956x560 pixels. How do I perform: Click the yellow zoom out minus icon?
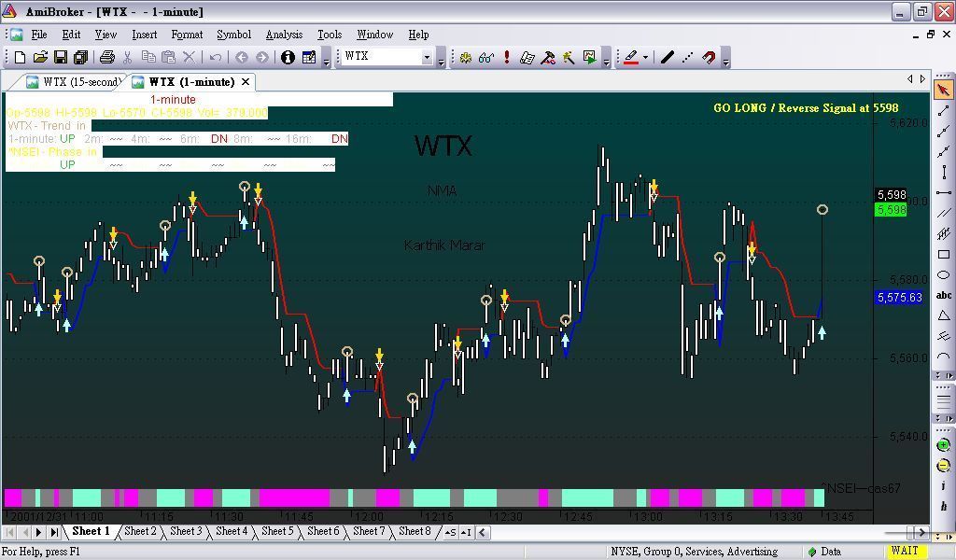943,466
